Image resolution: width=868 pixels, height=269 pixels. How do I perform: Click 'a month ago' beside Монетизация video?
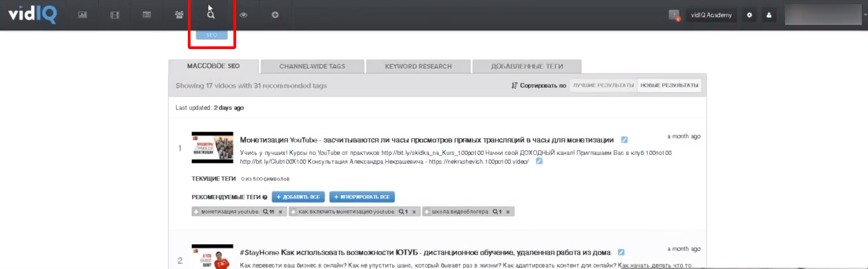click(684, 136)
